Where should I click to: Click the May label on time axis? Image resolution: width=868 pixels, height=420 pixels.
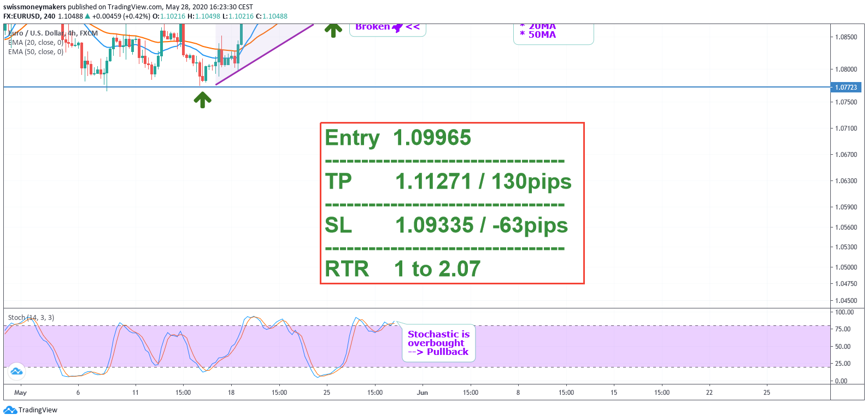point(20,393)
